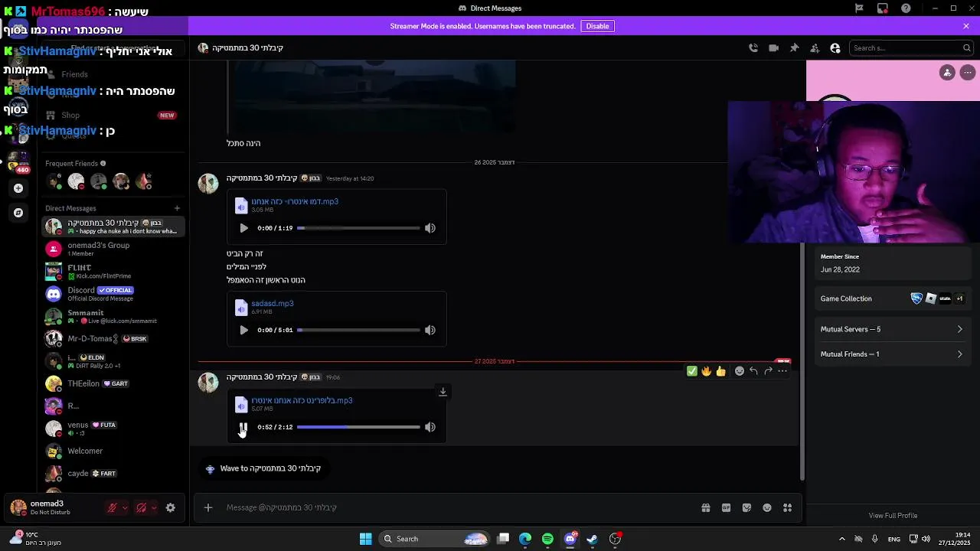This screenshot has height=551, width=980.
Task: Toggle deafen headphones in user panel
Action: [141, 507]
